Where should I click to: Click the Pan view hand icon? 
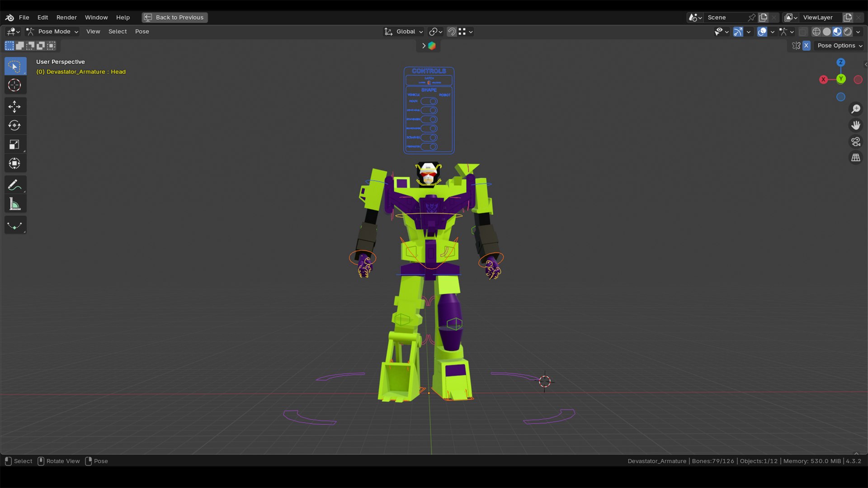tap(856, 126)
